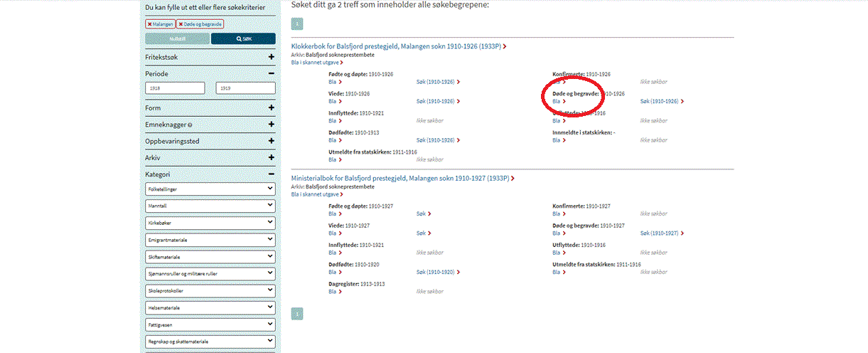Go to page 1 at top of results
Image resolution: width=868 pixels, height=353 pixels.
tap(297, 23)
